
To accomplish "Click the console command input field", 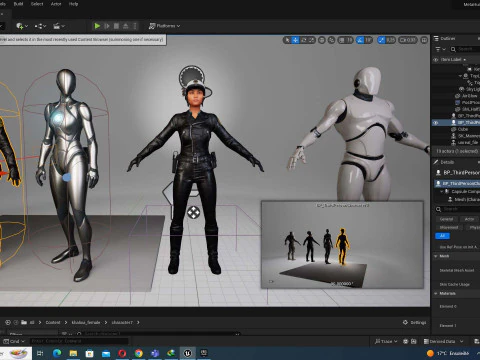I will click(79, 341).
